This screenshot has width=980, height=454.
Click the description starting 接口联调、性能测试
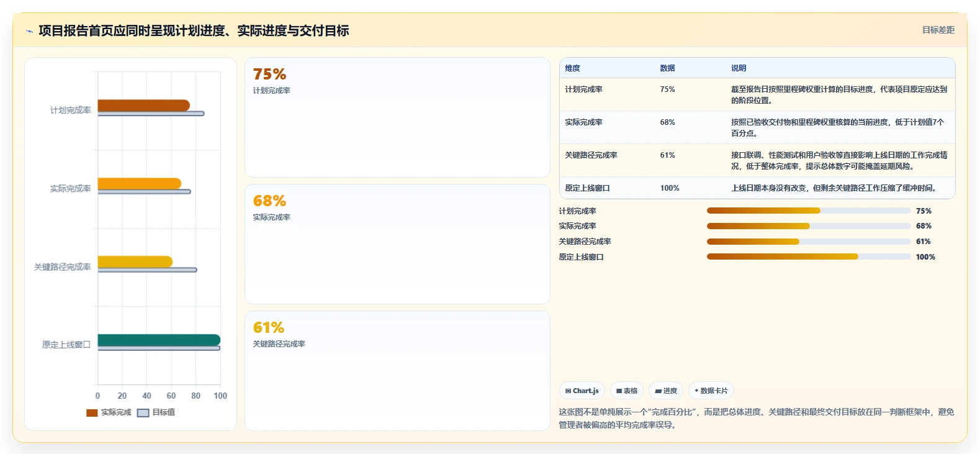(x=839, y=161)
